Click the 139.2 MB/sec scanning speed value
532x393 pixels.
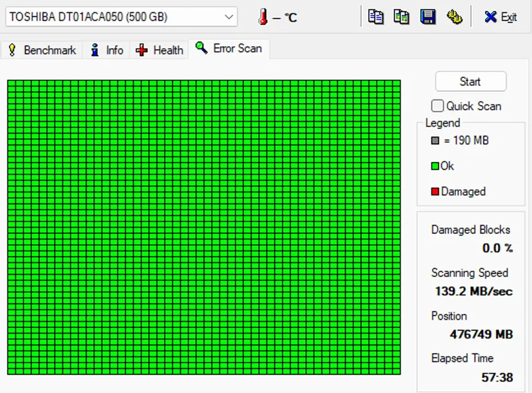click(x=474, y=291)
